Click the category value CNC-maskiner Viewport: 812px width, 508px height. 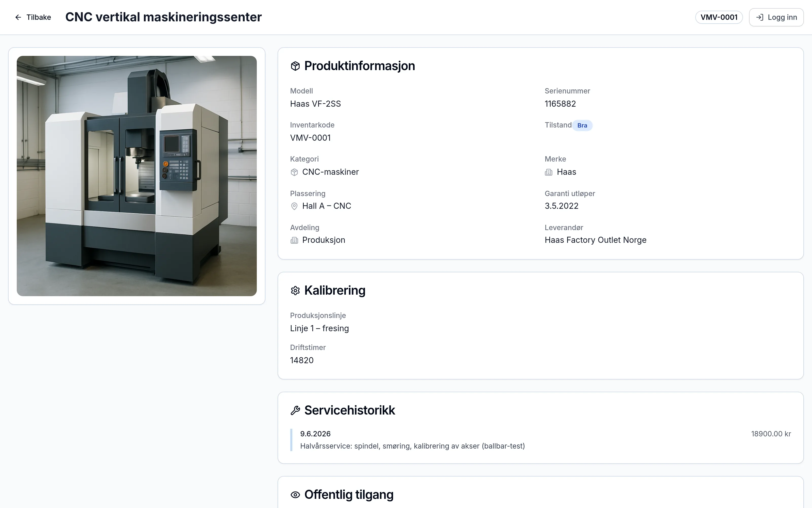[x=330, y=172]
